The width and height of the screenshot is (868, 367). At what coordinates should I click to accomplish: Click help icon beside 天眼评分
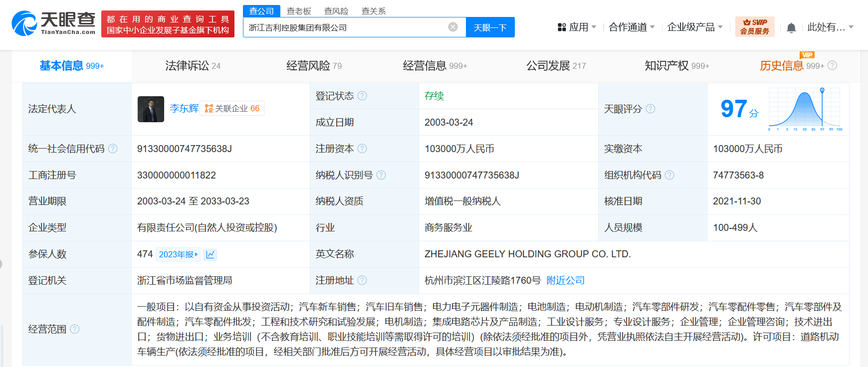click(651, 109)
